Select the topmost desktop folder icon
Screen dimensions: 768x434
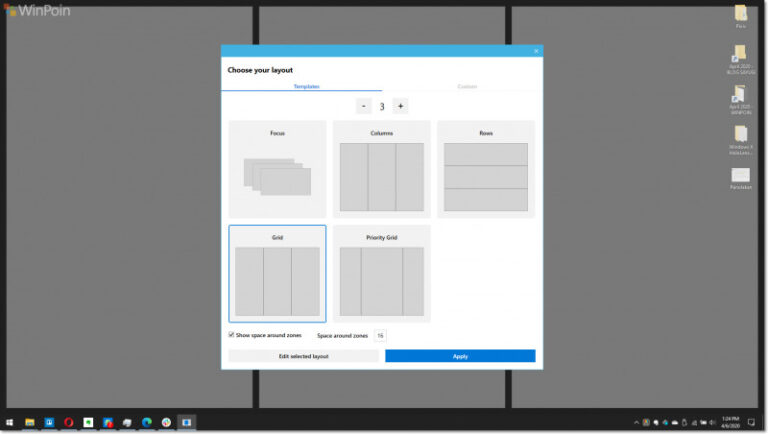point(741,17)
